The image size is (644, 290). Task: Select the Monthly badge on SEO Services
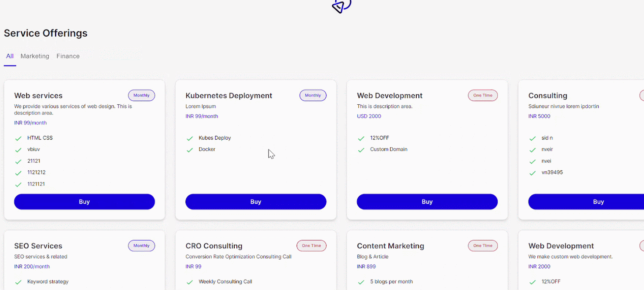[x=141, y=246]
